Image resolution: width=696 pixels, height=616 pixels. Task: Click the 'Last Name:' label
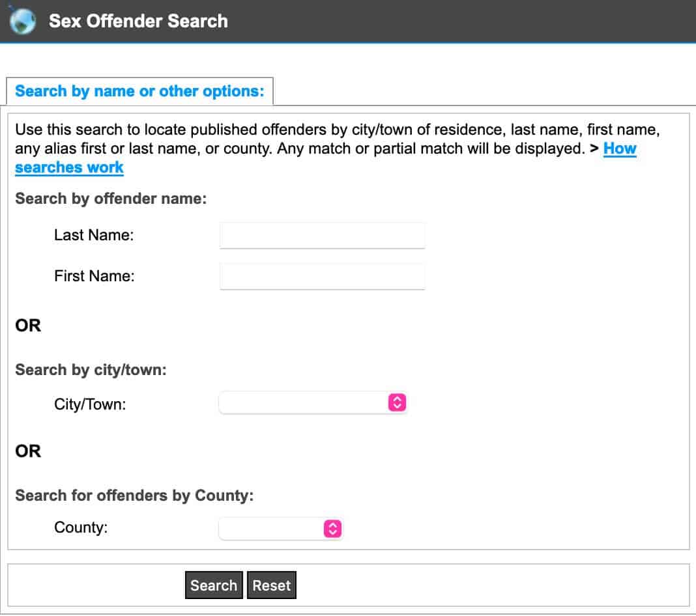pos(94,234)
